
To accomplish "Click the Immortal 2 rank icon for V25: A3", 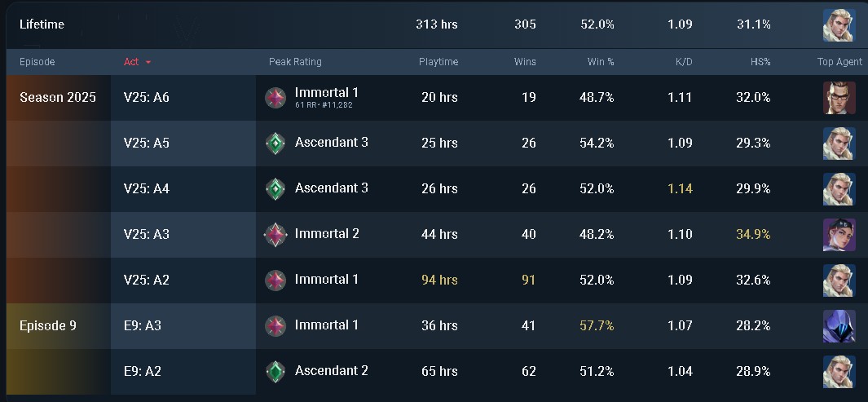I will click(275, 235).
